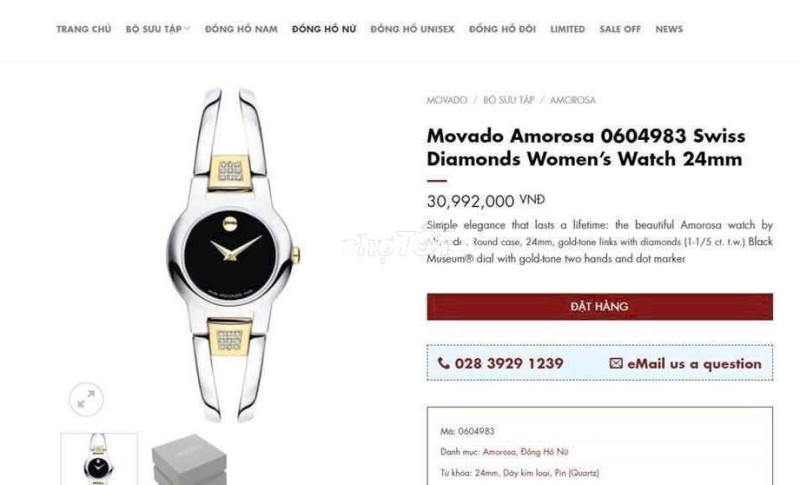Click the ĐẶT HÀNG order button
This screenshot has width=800, height=485.
599,307
